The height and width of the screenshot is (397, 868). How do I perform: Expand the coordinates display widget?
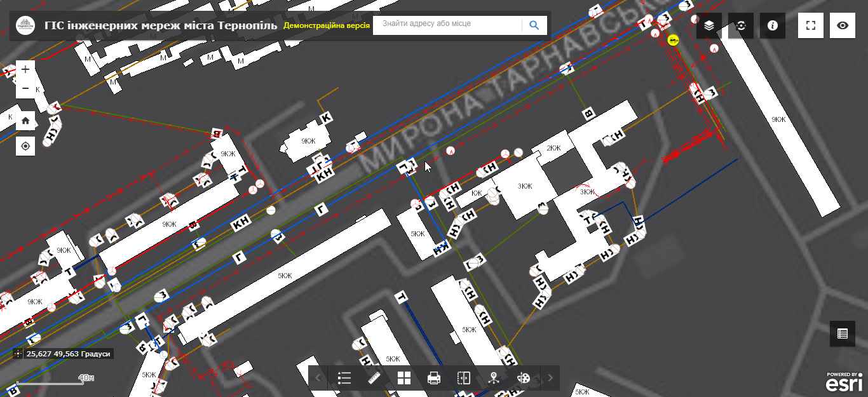point(18,353)
